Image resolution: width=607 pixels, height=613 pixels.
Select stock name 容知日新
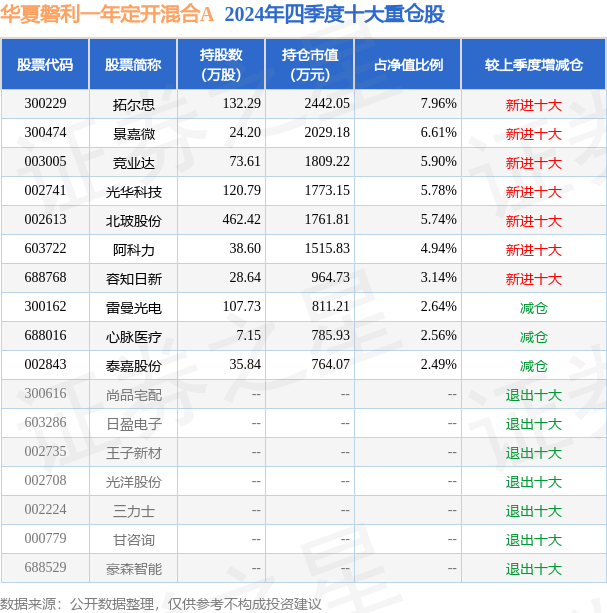tap(134, 278)
